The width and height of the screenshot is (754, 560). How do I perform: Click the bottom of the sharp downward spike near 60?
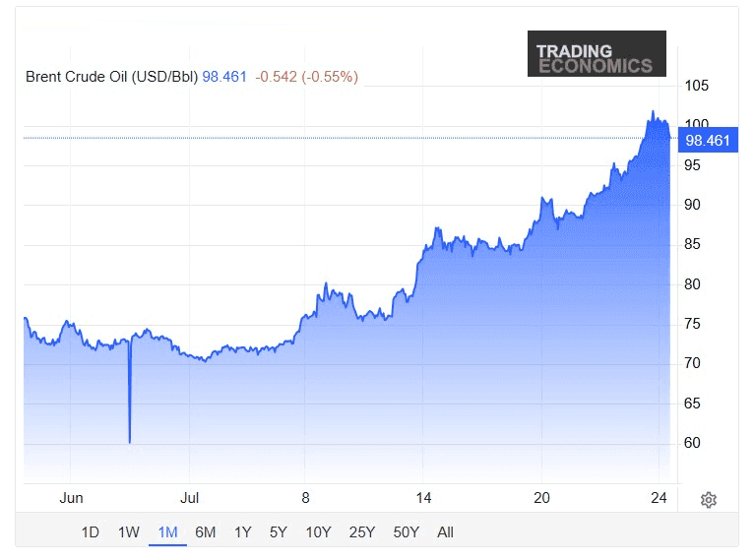130,441
